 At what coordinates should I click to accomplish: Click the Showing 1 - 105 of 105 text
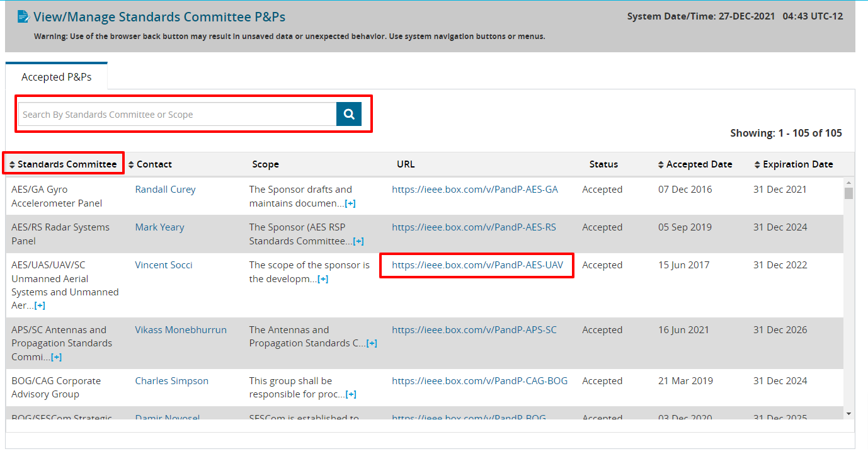785,133
